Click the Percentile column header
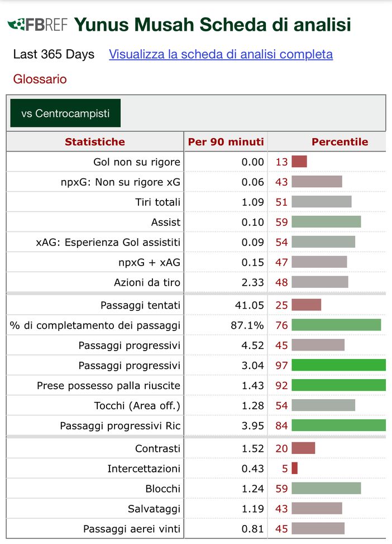The width and height of the screenshot is (392, 544). click(x=340, y=142)
